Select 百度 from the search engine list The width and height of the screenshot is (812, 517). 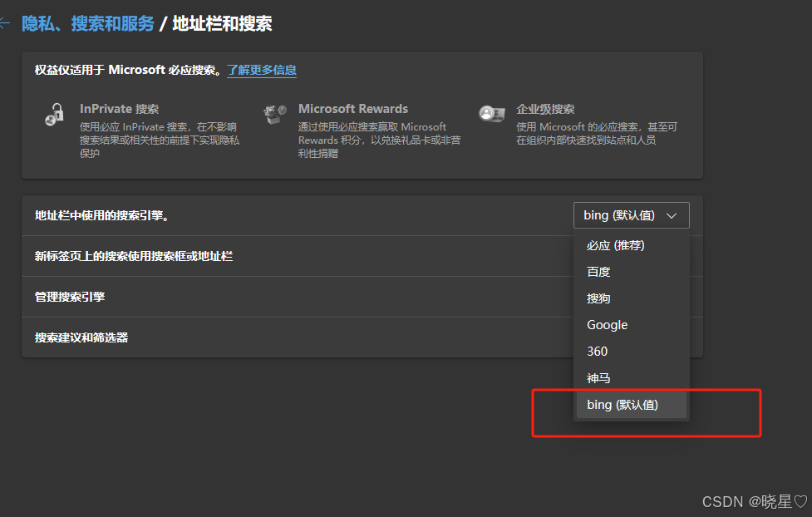632,272
